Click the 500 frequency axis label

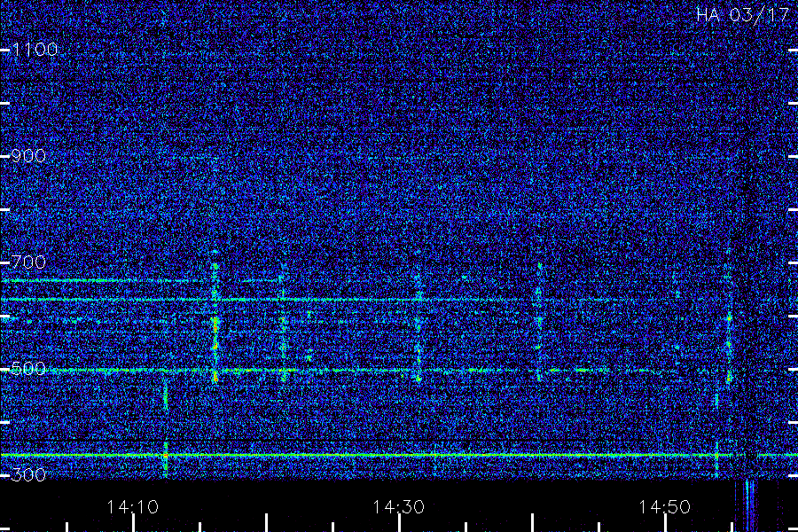[x=28, y=369]
